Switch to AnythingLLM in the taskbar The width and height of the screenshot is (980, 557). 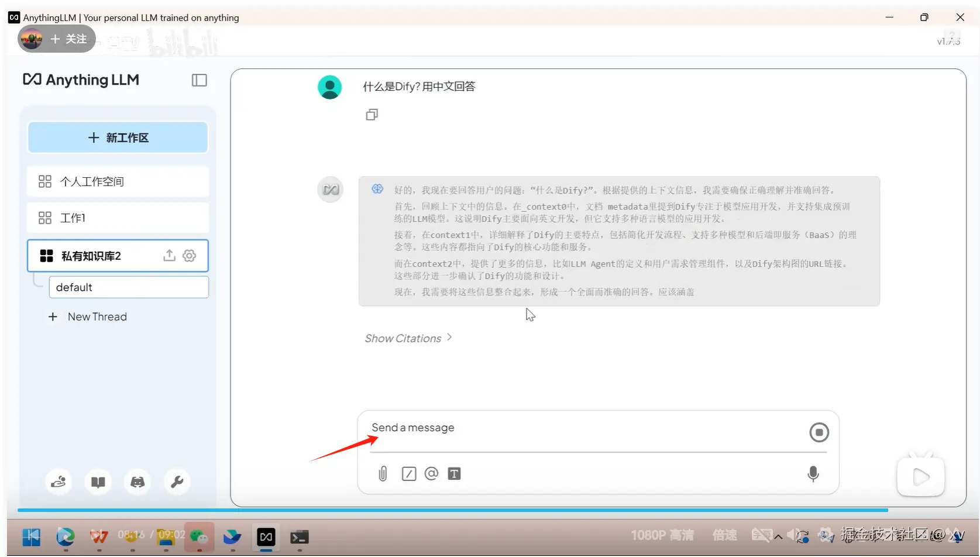pos(266,537)
